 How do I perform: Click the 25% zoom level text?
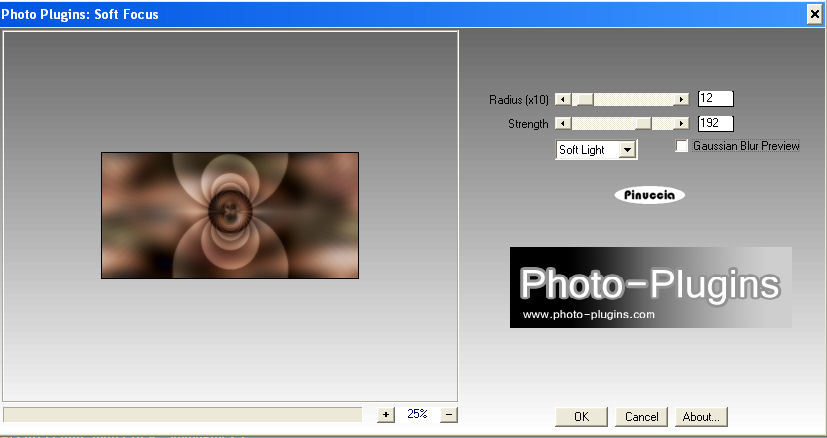click(x=417, y=414)
